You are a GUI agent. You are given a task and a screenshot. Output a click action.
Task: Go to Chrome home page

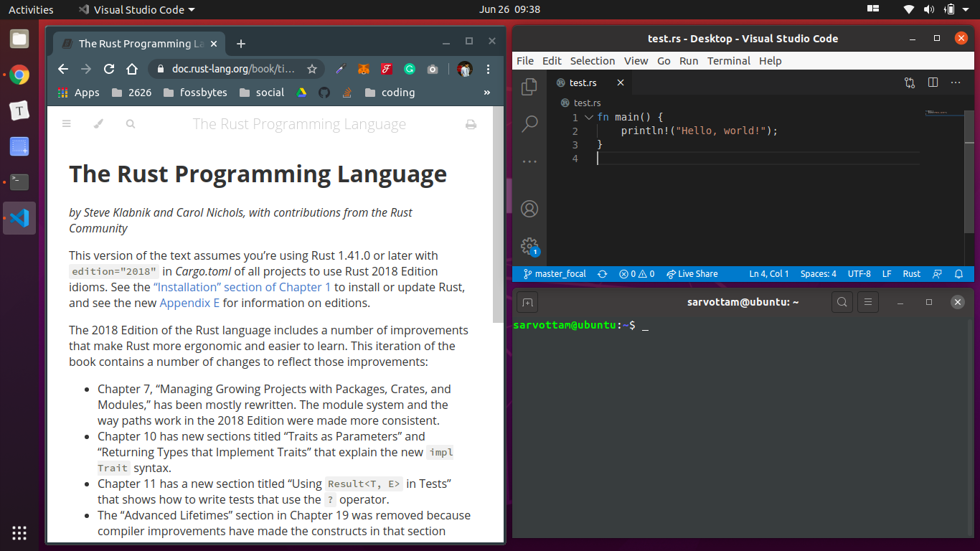[x=132, y=69]
